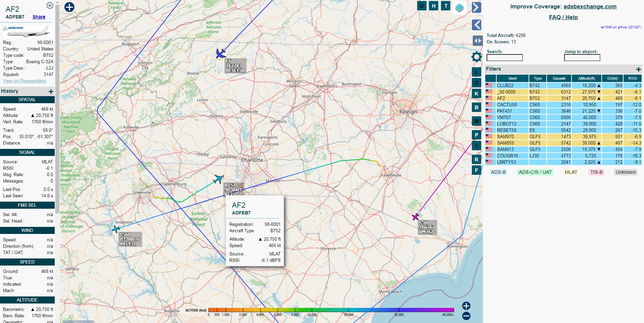The height and width of the screenshot is (323, 644).
Task: Open the map layers selector
Action: click(459, 7)
